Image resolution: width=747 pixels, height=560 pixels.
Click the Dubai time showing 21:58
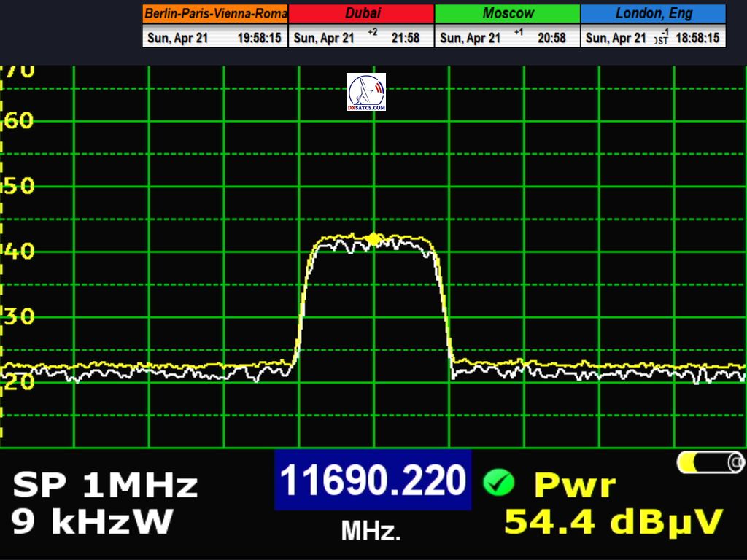[x=406, y=38]
